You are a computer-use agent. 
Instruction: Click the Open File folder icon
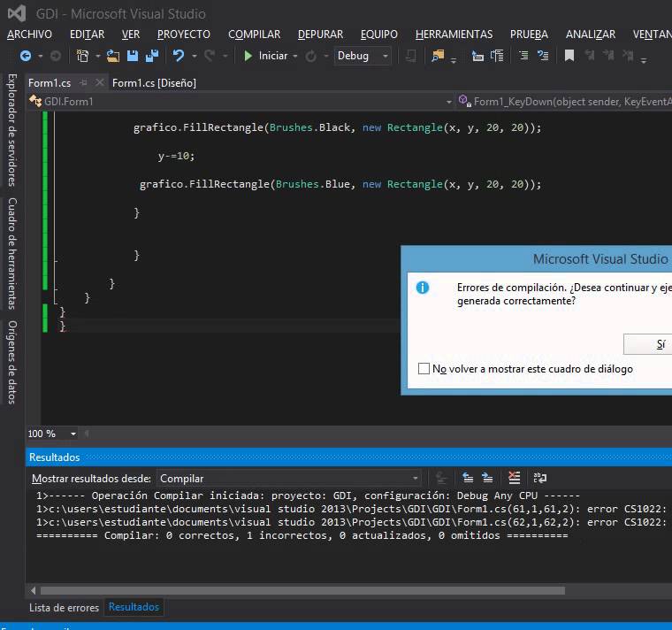pos(112,56)
